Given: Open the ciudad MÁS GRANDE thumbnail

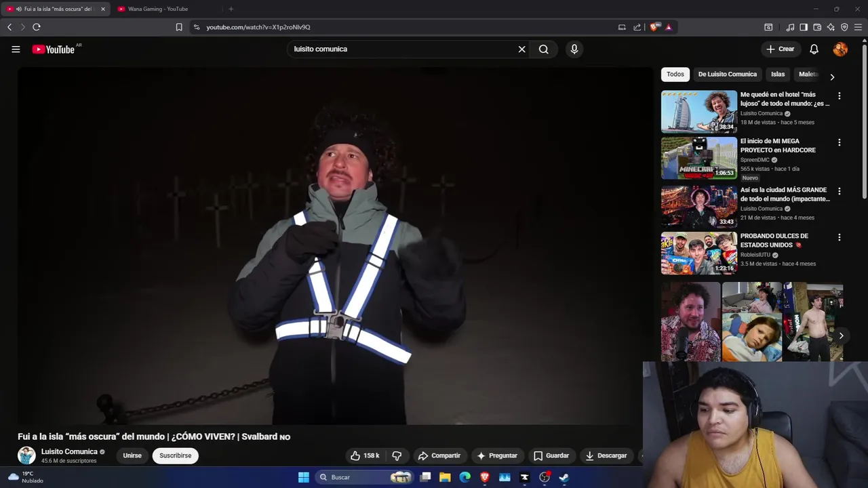Looking at the screenshot, I should [699, 207].
